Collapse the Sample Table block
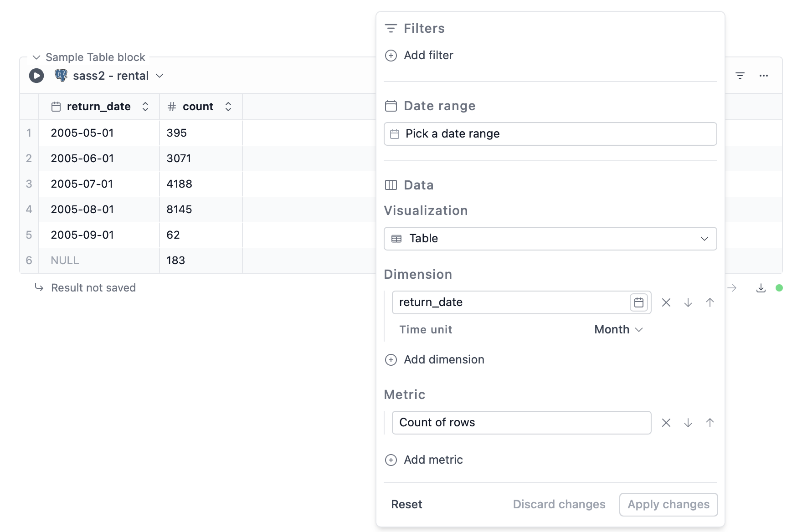This screenshot has height=532, width=792. [36, 57]
